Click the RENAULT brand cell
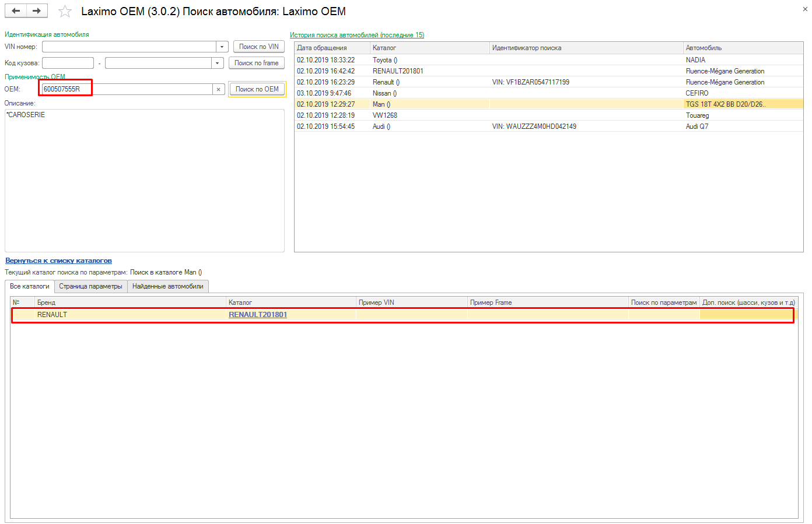The image size is (812, 524). (130, 315)
